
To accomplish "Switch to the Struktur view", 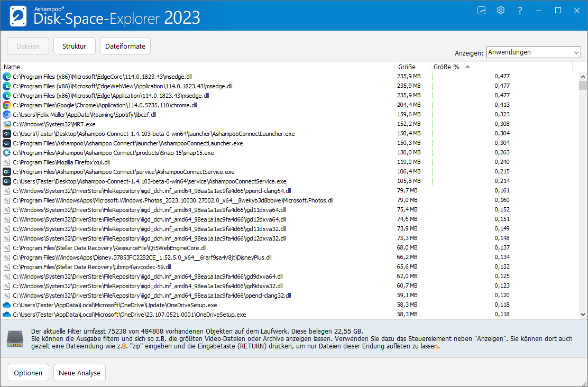I will (x=74, y=46).
